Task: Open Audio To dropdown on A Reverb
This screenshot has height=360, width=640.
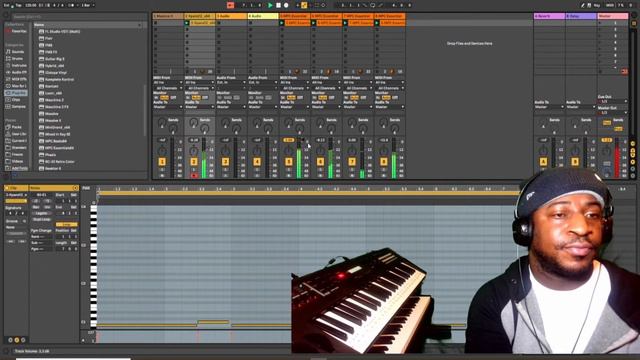Action: [549, 107]
